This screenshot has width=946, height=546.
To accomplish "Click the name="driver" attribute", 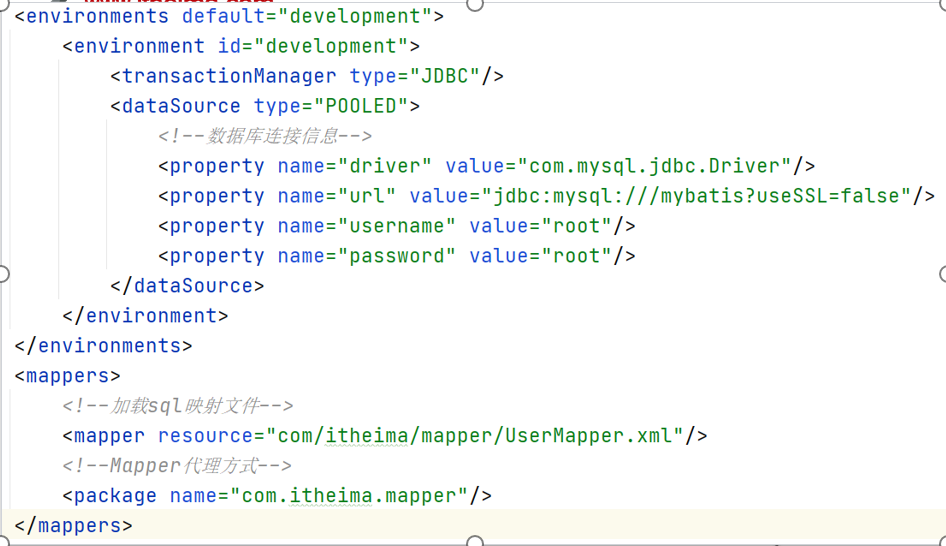I will point(355,166).
